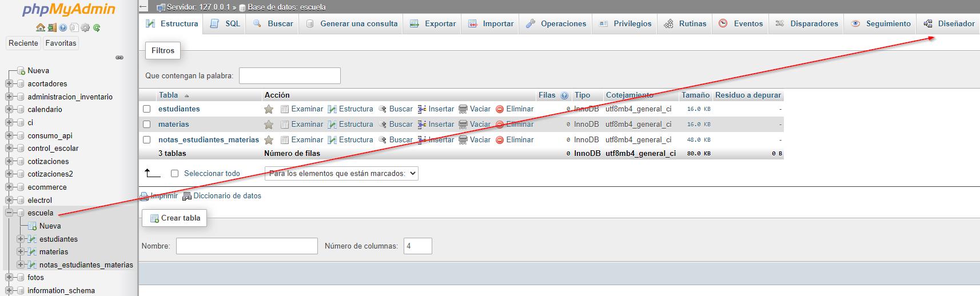Click the Insertar icon in notas_estudiantes_materias row
Image resolution: width=980 pixels, height=296 pixels.
[x=422, y=140]
